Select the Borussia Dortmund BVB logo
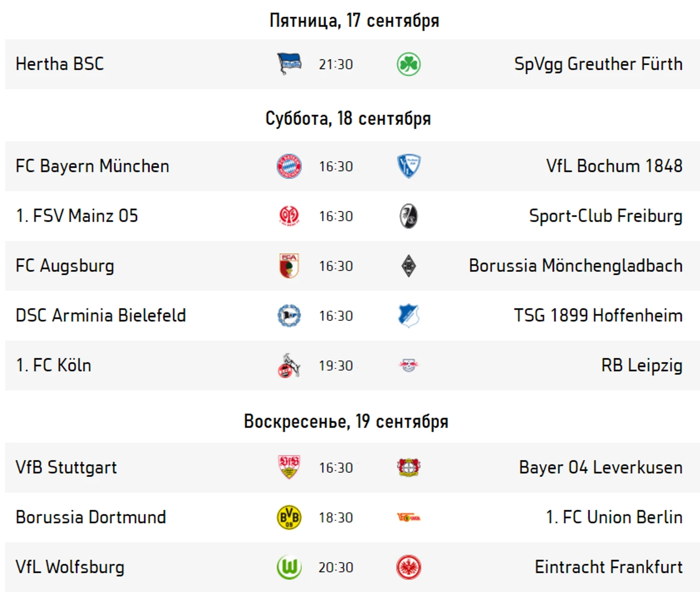 (x=289, y=518)
